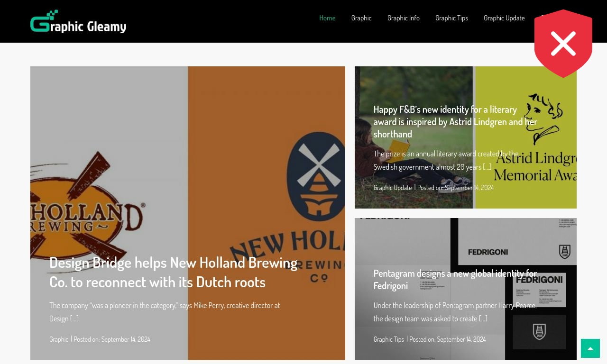Screen dimensions: 607x364
Task: Open Graphic Update in the top menu
Action: 504,18
